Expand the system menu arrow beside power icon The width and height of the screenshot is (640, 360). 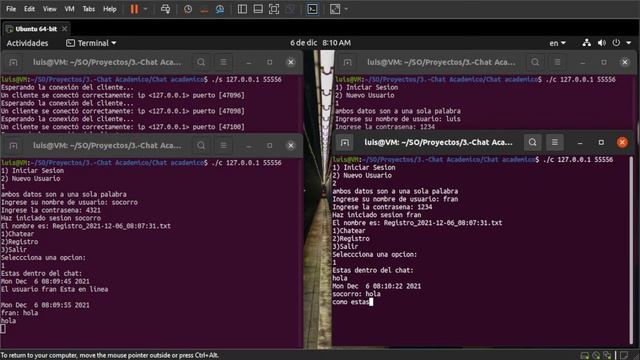point(629,43)
